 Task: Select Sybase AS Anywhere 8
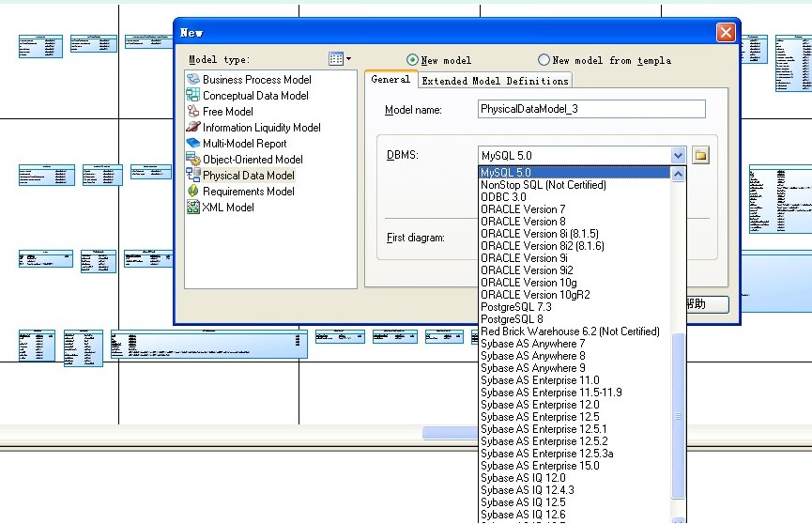(x=575, y=356)
